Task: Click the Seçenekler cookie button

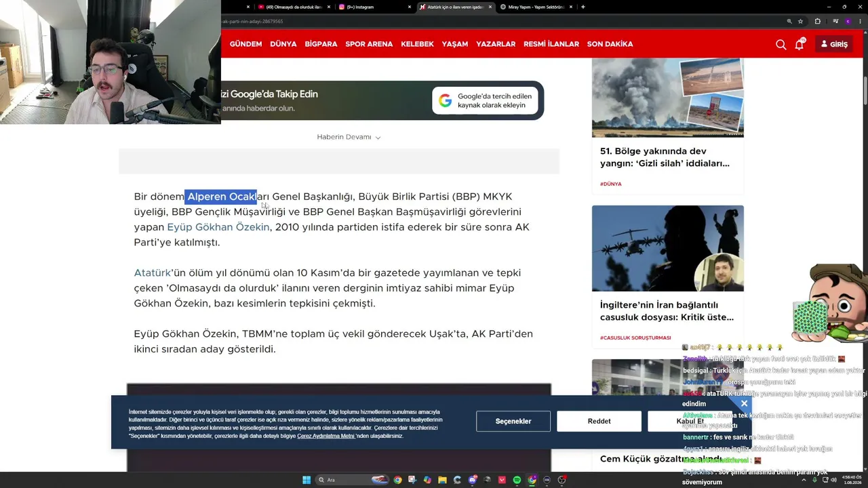Action: point(513,421)
